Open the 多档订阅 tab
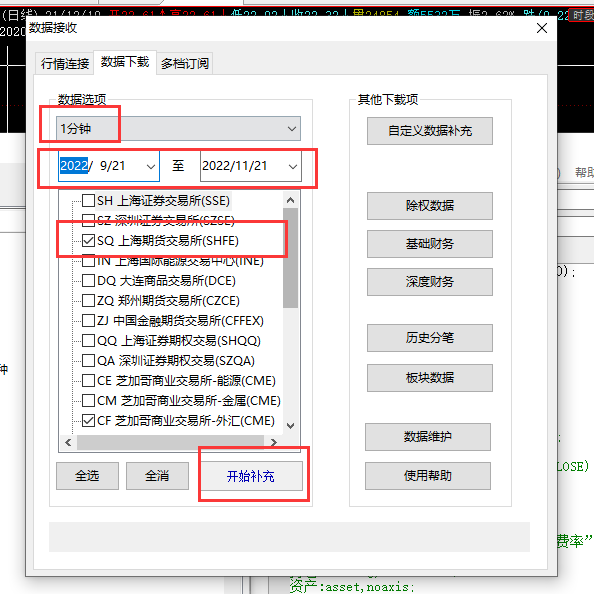594x594 pixels. (184, 64)
